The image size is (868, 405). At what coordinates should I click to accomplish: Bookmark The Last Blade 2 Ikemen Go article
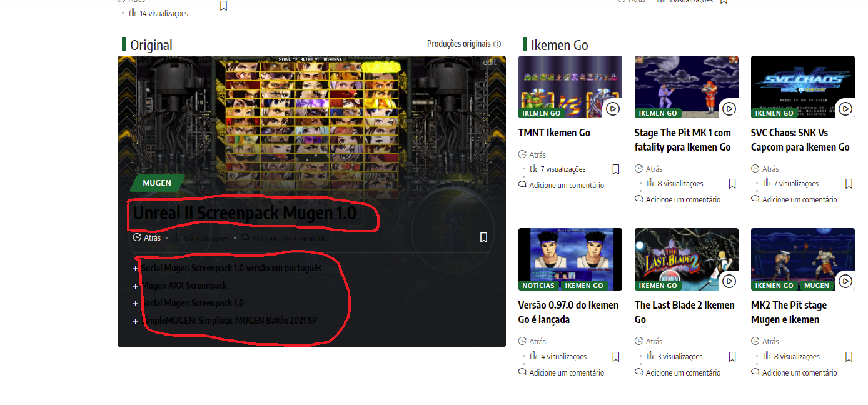pos(732,356)
